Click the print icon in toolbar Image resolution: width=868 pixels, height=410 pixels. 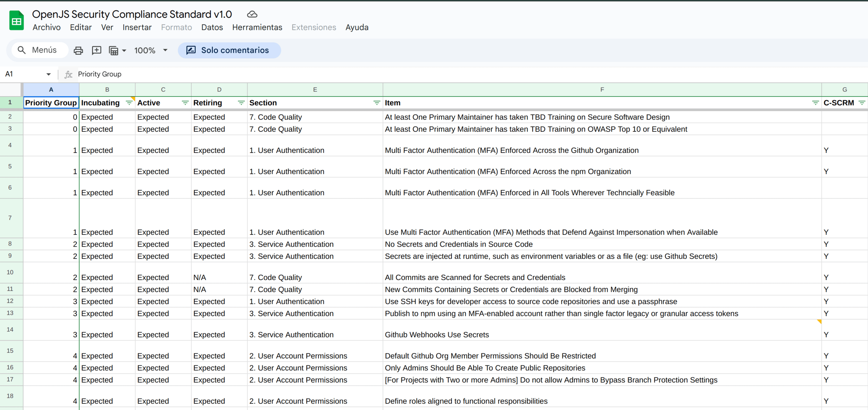78,50
